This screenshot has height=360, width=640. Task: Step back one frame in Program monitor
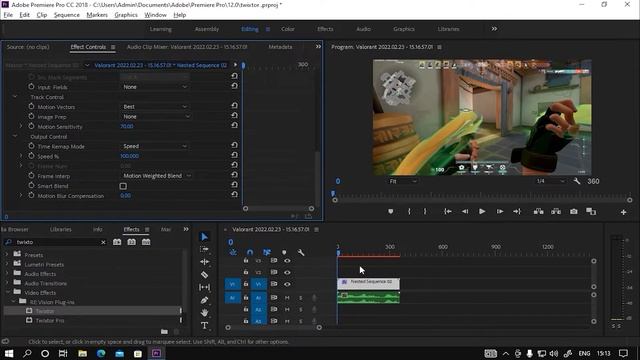pos(465,211)
